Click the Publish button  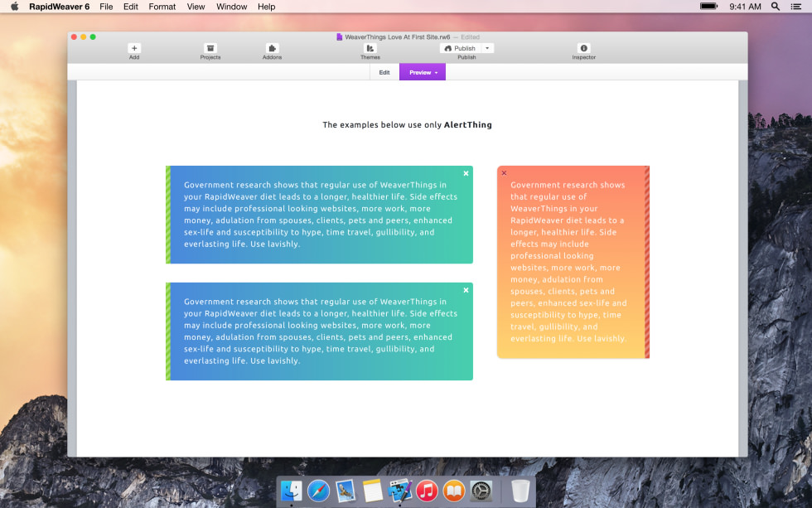click(461, 48)
